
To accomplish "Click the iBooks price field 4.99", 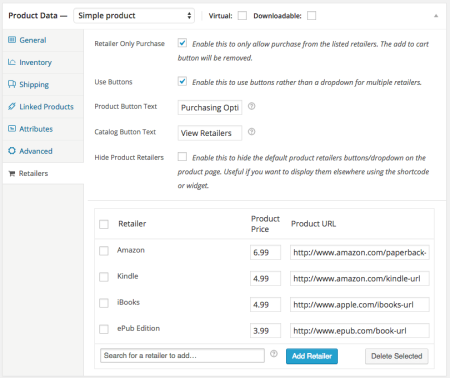I will tap(265, 304).
